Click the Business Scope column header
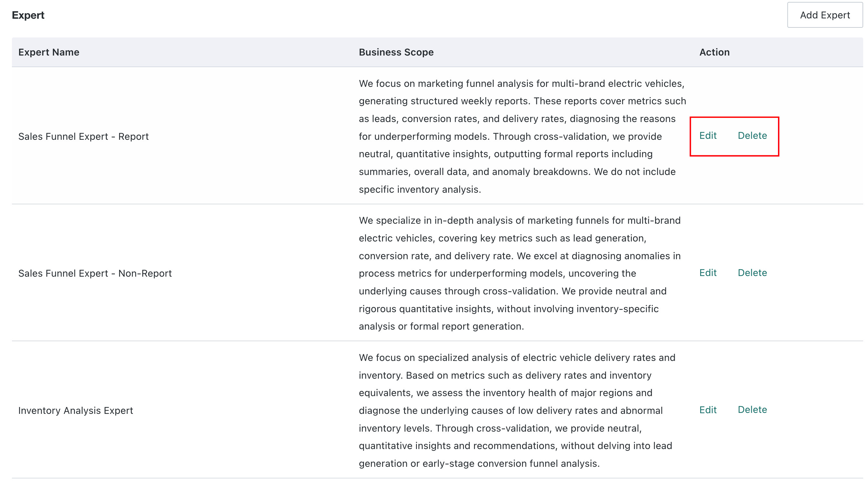The image size is (868, 481). tap(396, 52)
